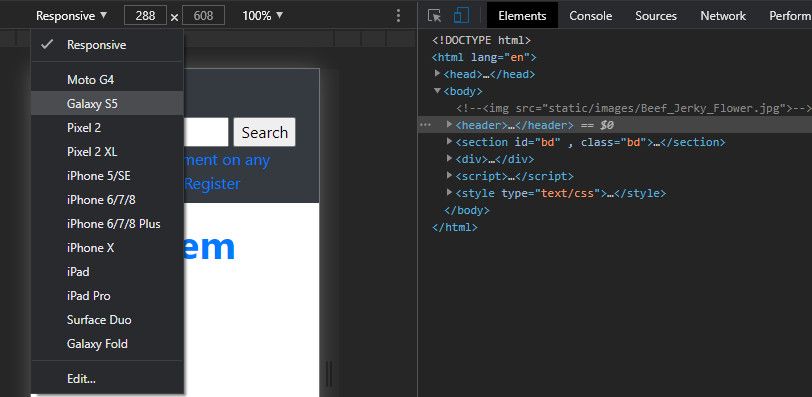Switch to the Sources tab

(x=656, y=16)
